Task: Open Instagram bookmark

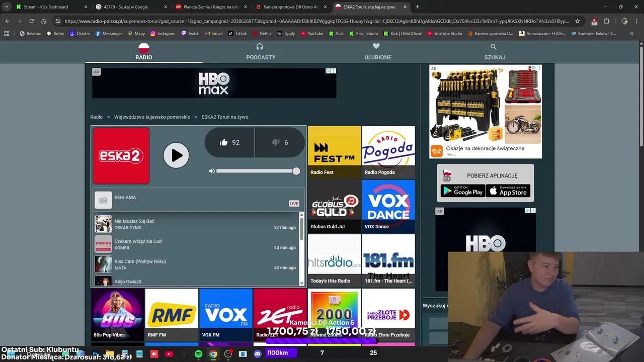Action: (163, 34)
